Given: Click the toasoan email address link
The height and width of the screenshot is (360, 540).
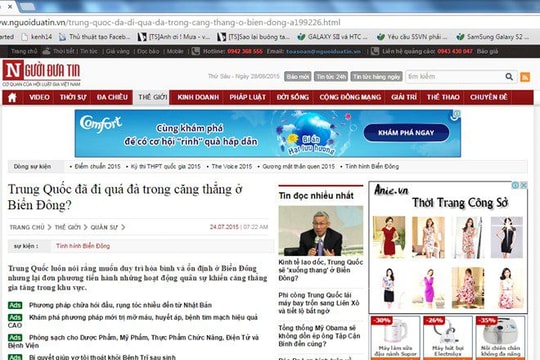Looking at the screenshot, I should tap(323, 51).
